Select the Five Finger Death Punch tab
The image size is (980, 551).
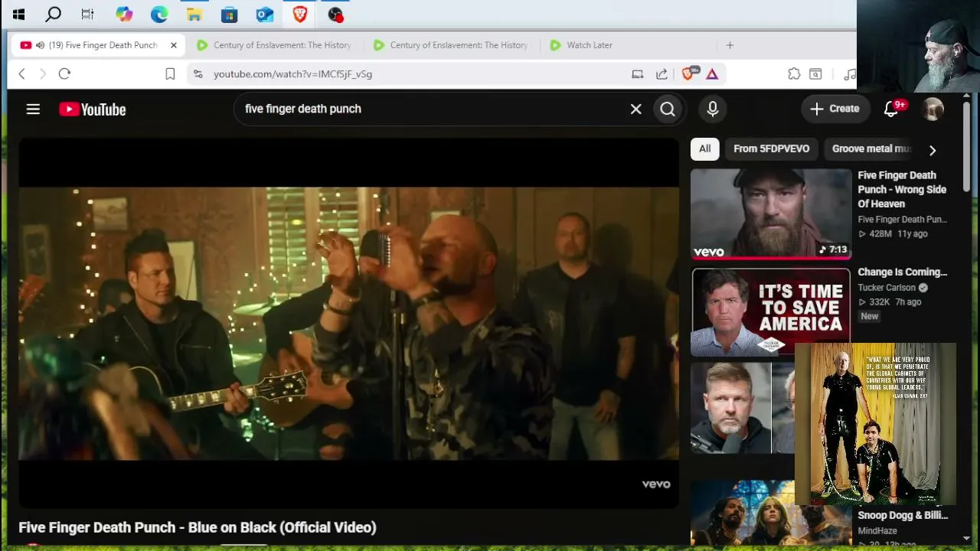[98, 45]
